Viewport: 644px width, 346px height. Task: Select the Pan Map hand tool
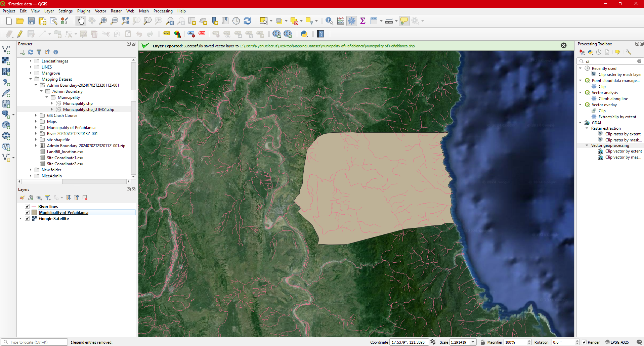tap(81, 21)
